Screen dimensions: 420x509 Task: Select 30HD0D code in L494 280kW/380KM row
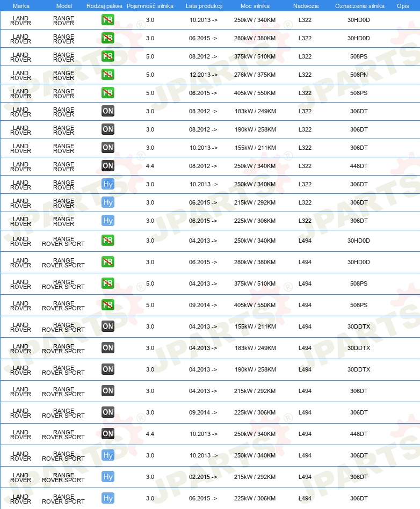click(x=359, y=262)
